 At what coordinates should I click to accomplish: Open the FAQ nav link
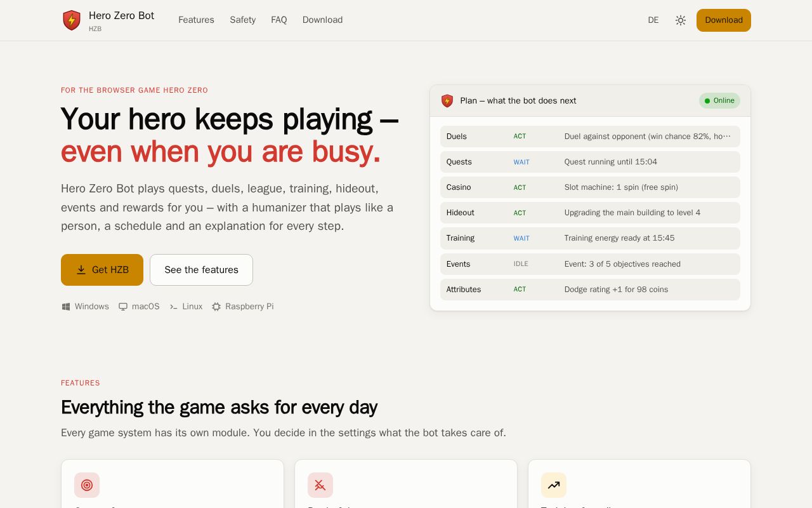coord(279,20)
